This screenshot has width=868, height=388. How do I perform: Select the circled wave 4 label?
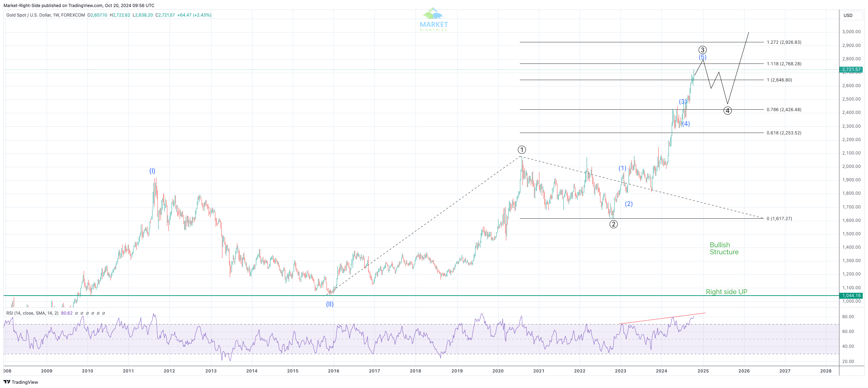[728, 111]
